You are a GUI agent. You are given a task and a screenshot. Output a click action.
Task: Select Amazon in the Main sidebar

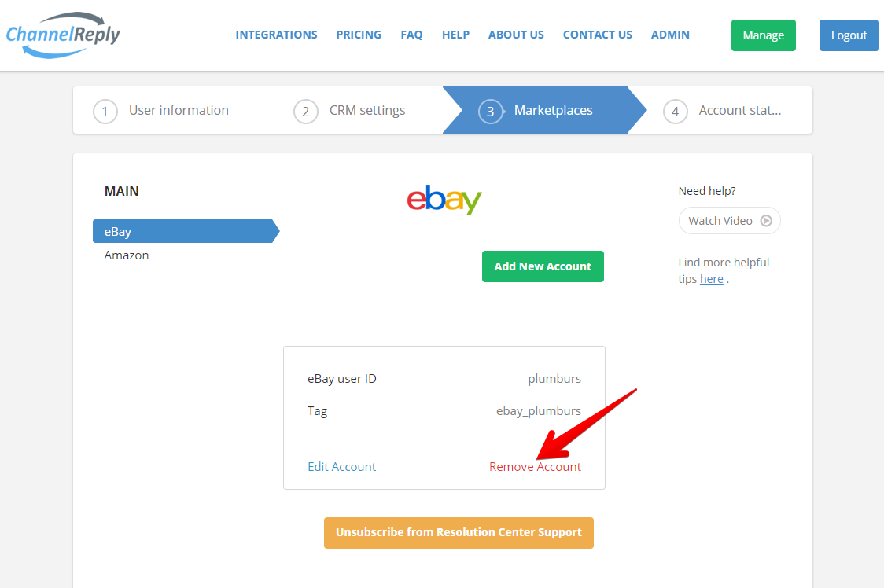click(127, 255)
